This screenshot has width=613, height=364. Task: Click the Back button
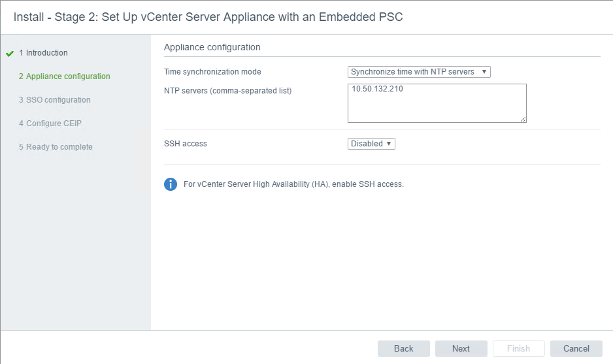coord(403,348)
